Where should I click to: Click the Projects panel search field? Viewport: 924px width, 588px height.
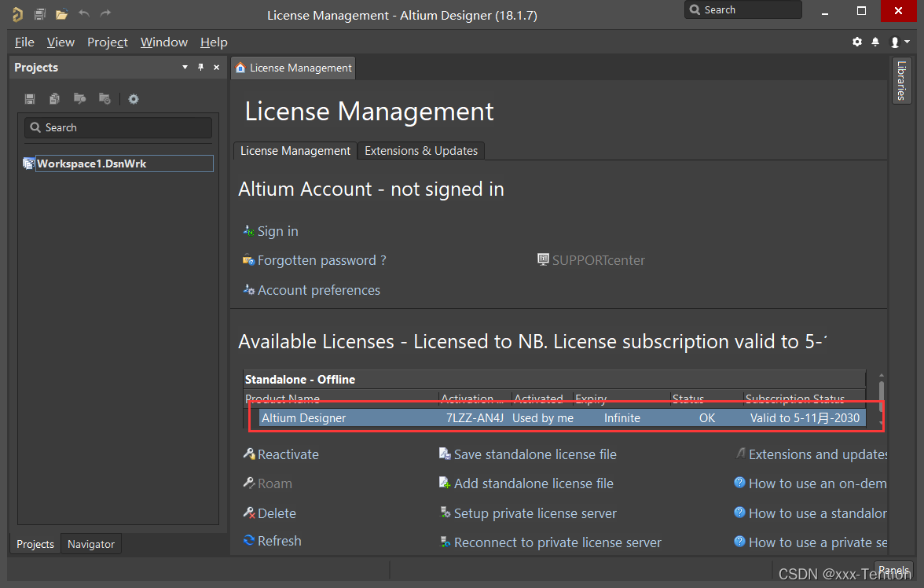[x=118, y=127]
